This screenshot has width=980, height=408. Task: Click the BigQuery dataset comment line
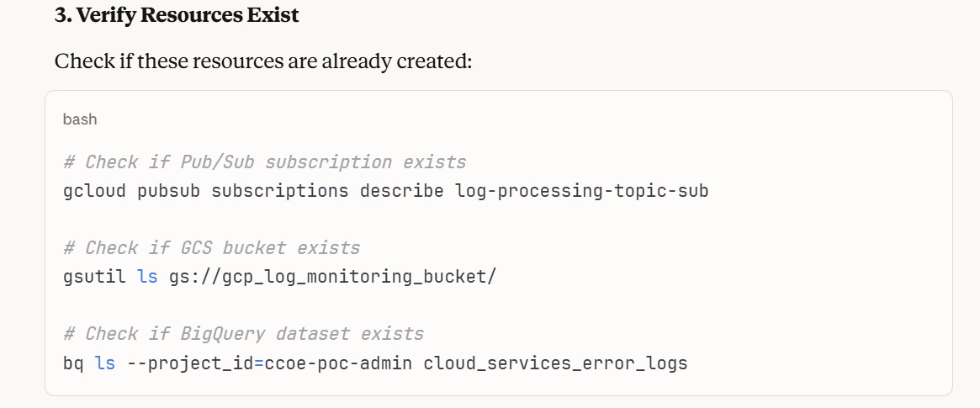243,334
